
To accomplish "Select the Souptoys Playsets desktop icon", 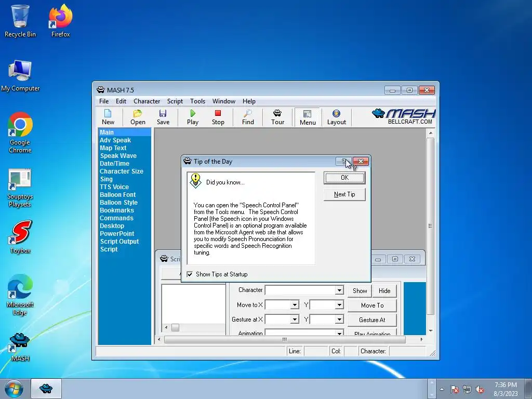I will pos(20,188).
